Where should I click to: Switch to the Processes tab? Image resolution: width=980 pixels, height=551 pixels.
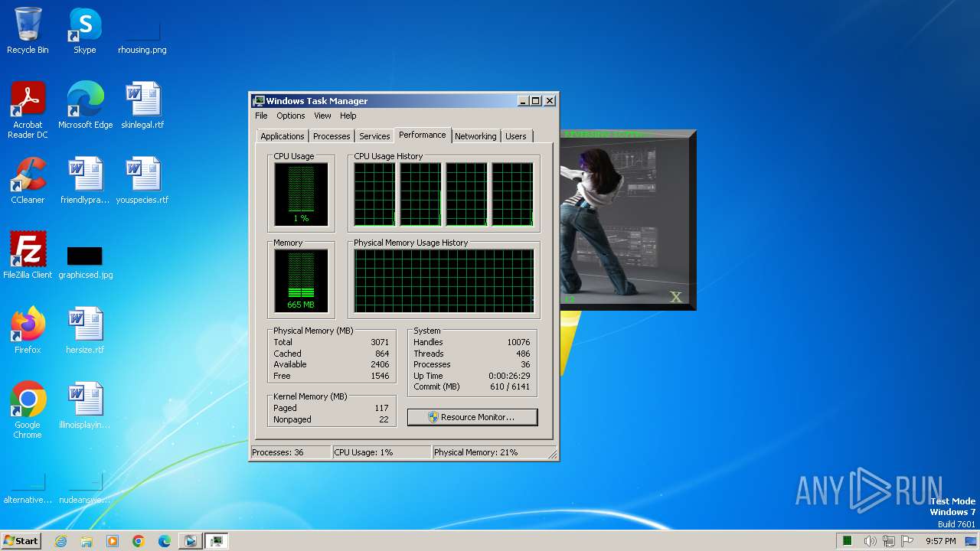[x=332, y=136]
